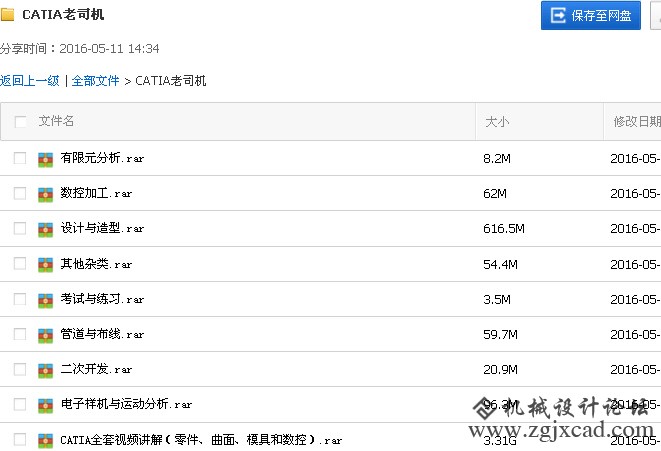Click the archive icon of 考试与练习.rar

click(46, 301)
